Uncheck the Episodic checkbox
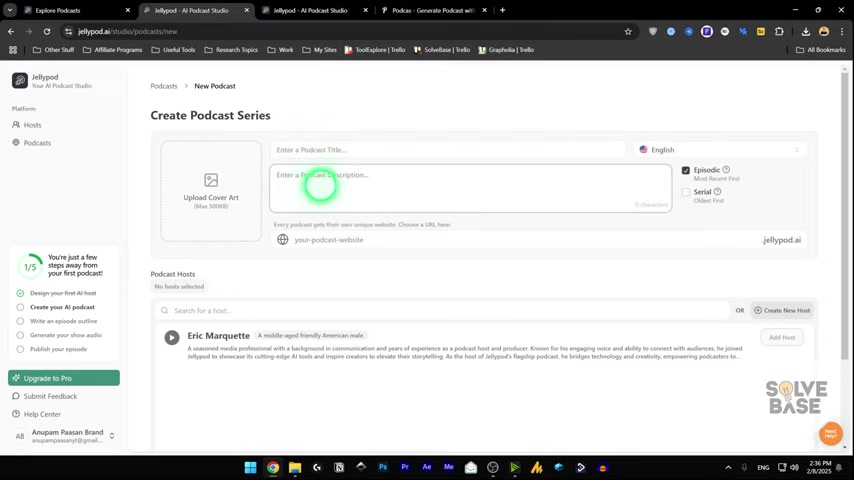This screenshot has height=480, width=854. (x=686, y=171)
